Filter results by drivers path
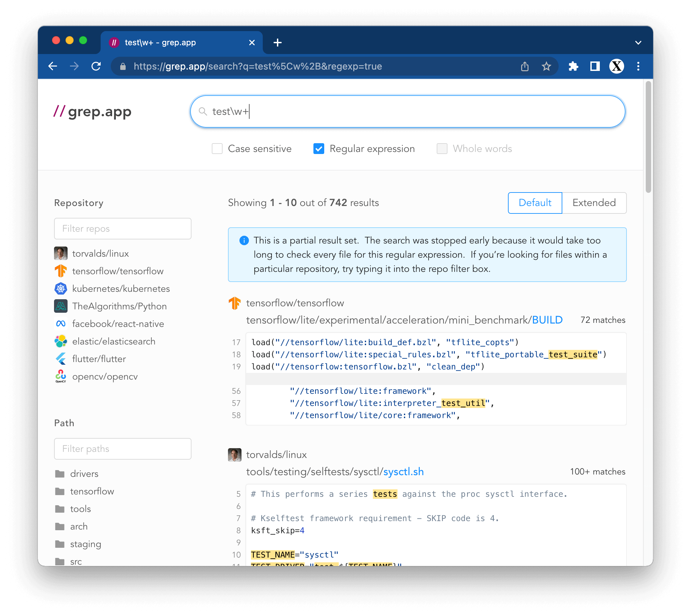The height and width of the screenshot is (616, 691). tap(84, 474)
